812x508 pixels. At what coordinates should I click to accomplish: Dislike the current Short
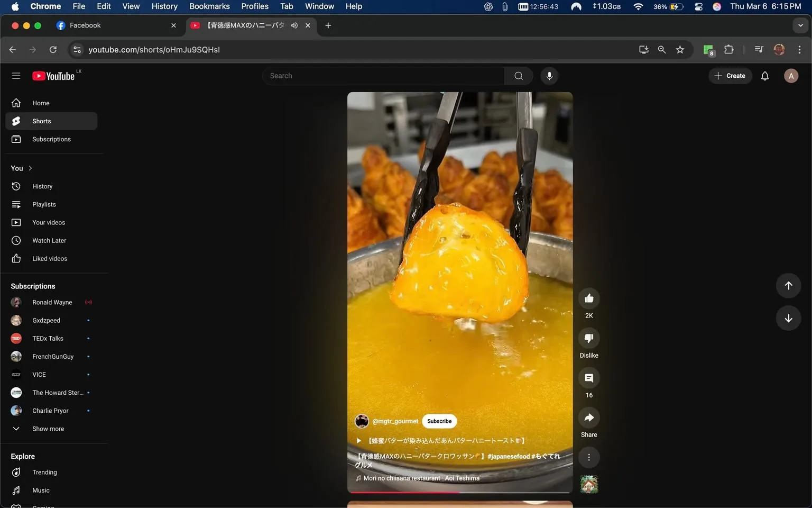(x=589, y=338)
